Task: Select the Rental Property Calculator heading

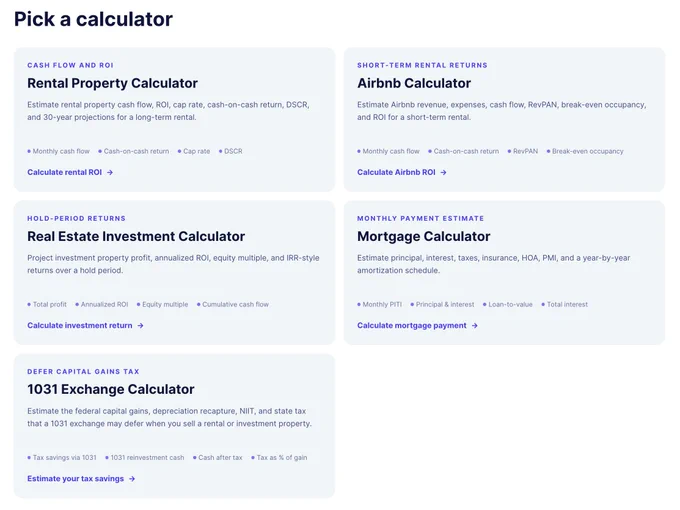Action: (112, 83)
